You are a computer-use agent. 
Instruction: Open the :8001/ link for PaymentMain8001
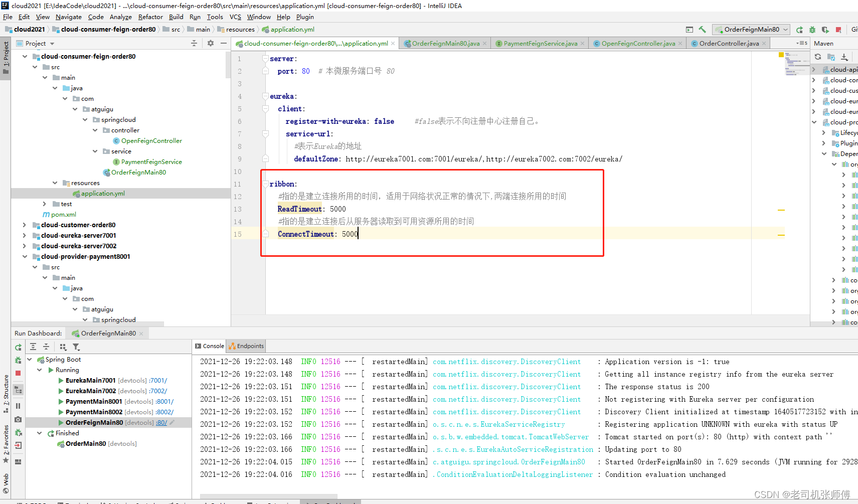pos(164,402)
